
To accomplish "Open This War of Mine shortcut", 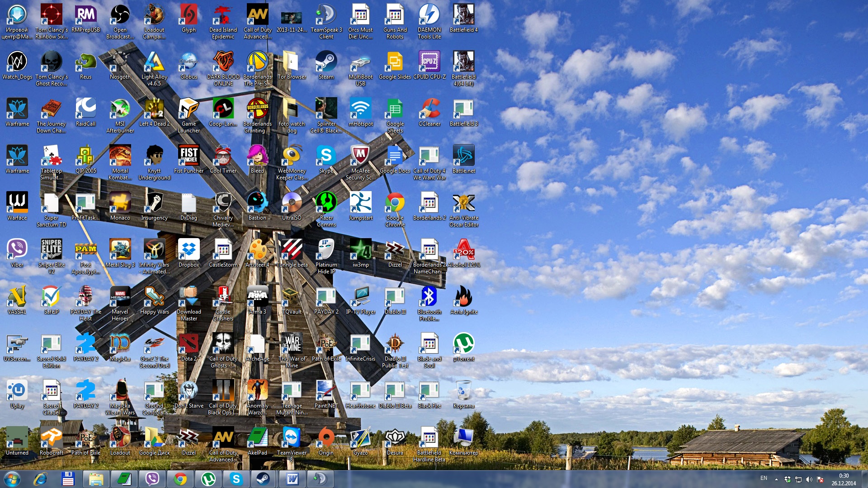I will [x=292, y=351].
